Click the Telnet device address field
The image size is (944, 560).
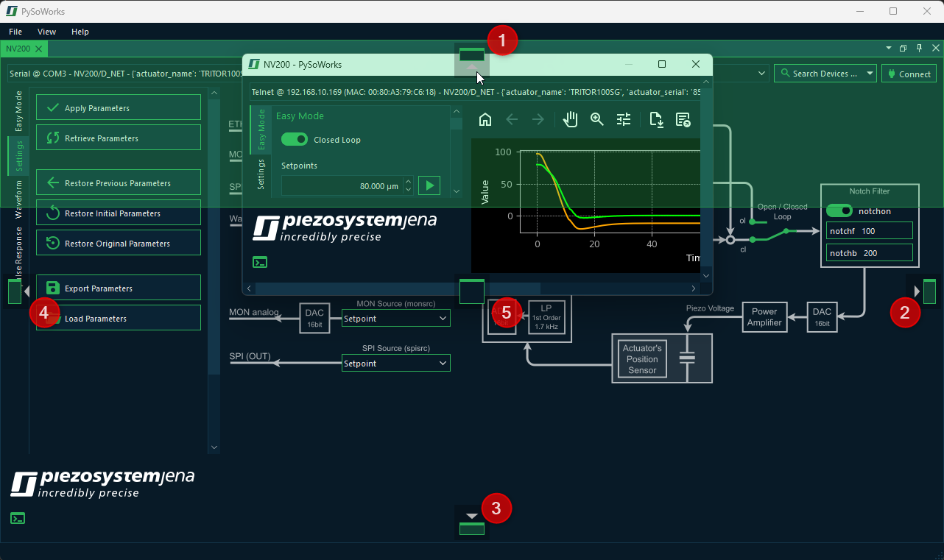(474, 93)
